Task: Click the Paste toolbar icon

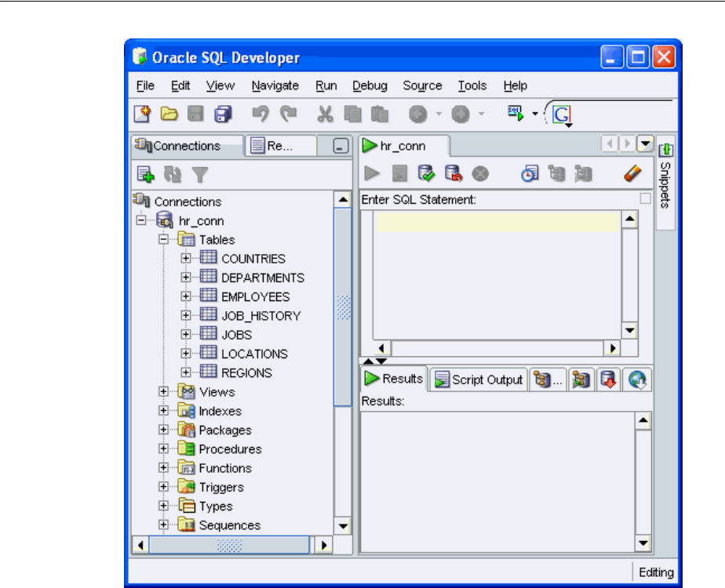Action: click(380, 114)
